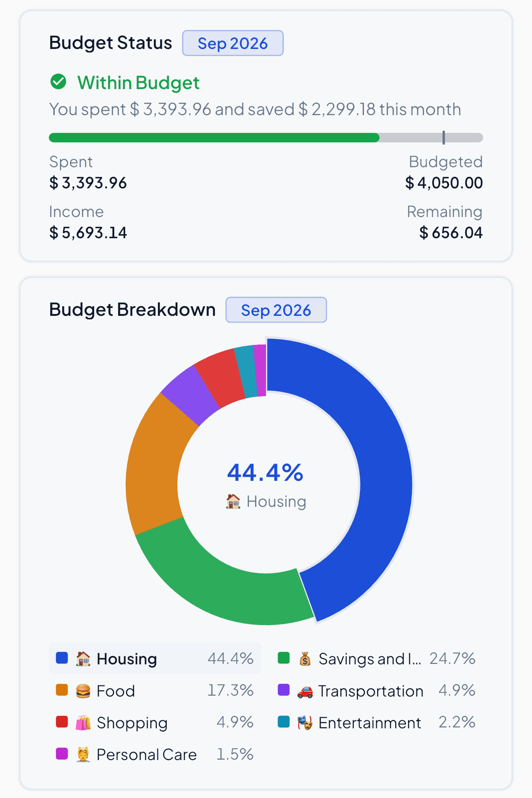This screenshot has height=798, width=532.
Task: Select the Food legend label
Action: pos(116,691)
